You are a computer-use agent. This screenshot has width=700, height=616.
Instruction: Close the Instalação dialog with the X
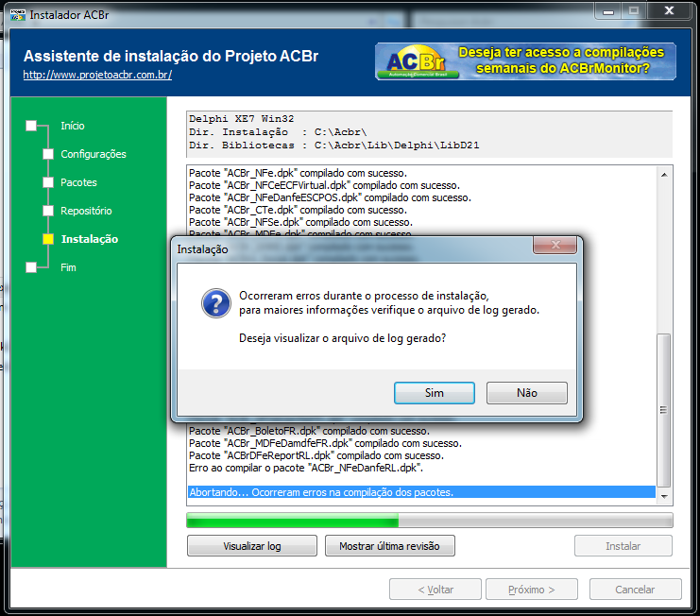[x=555, y=245]
